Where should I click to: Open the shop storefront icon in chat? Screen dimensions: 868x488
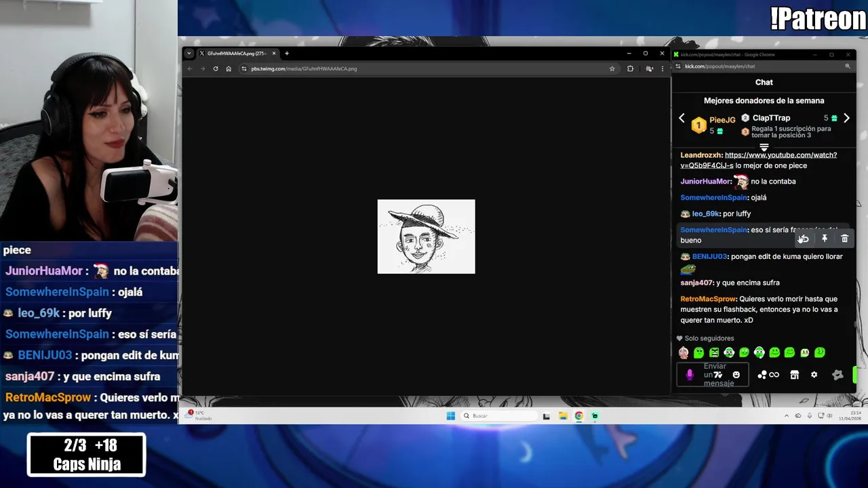[x=794, y=375]
